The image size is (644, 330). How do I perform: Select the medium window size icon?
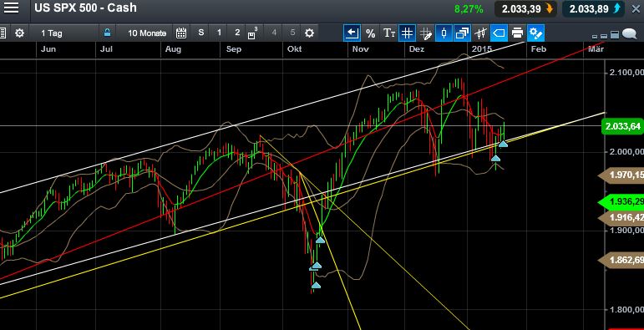(604, 36)
